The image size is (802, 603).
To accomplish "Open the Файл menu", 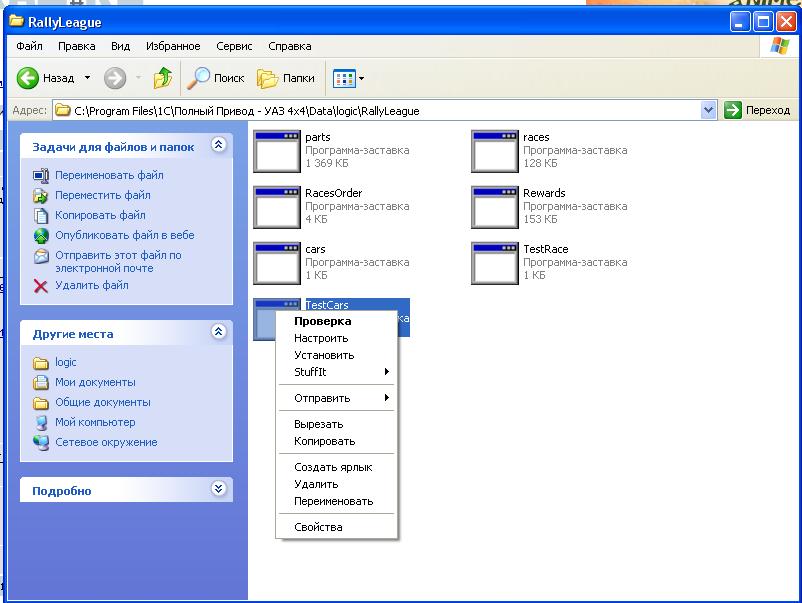I will tap(29, 46).
